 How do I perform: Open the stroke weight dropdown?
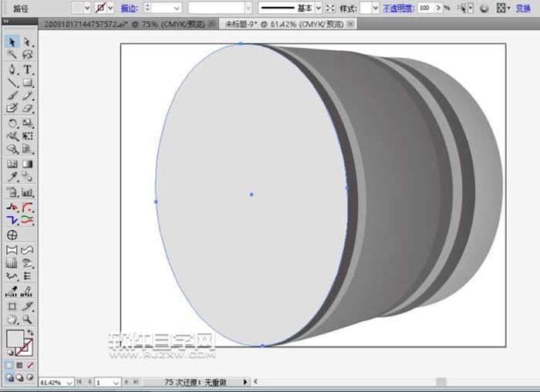pos(177,8)
